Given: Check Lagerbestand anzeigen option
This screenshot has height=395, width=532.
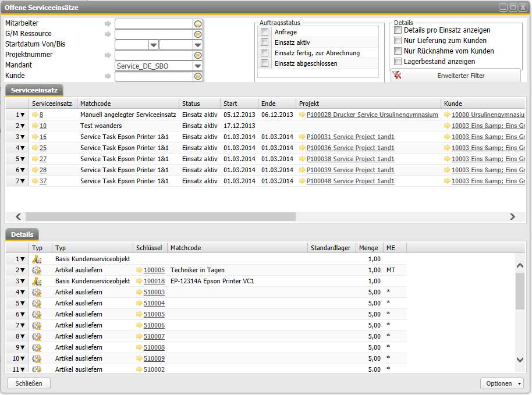Looking at the screenshot, I should (398, 62).
